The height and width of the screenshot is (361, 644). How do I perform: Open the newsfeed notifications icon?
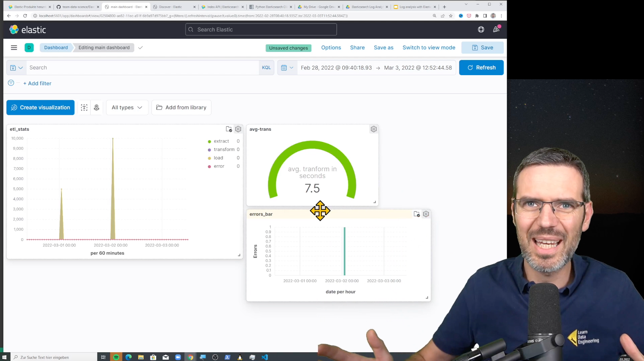tap(496, 30)
